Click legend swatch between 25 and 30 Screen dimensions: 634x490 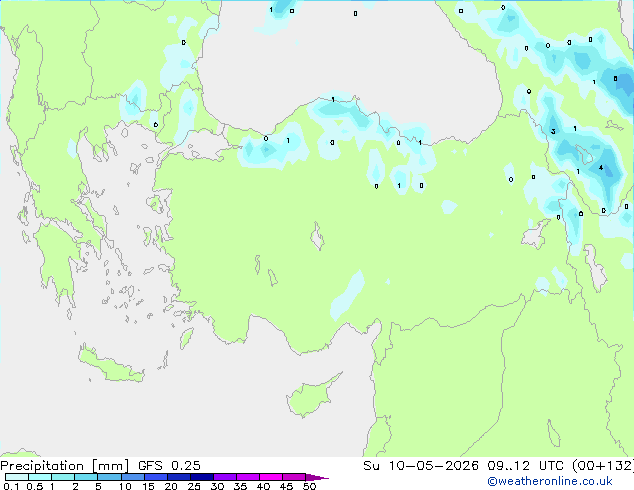coord(202,477)
